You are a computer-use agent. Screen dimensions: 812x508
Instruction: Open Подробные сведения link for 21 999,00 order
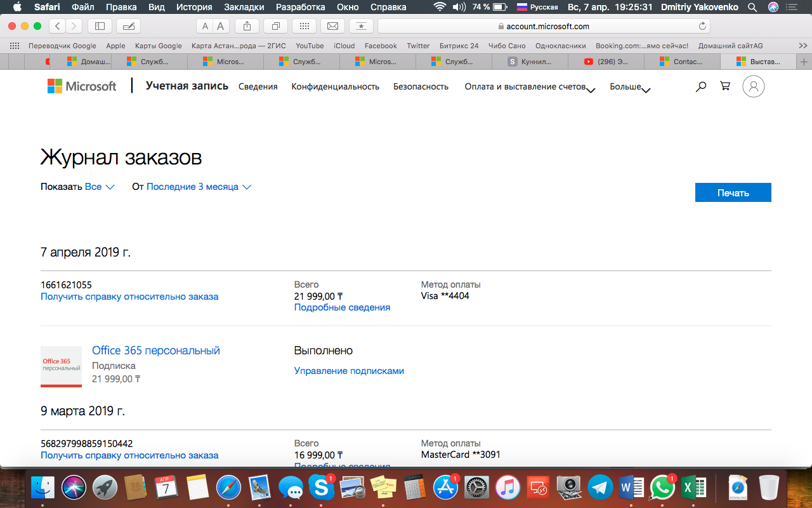[x=342, y=307]
